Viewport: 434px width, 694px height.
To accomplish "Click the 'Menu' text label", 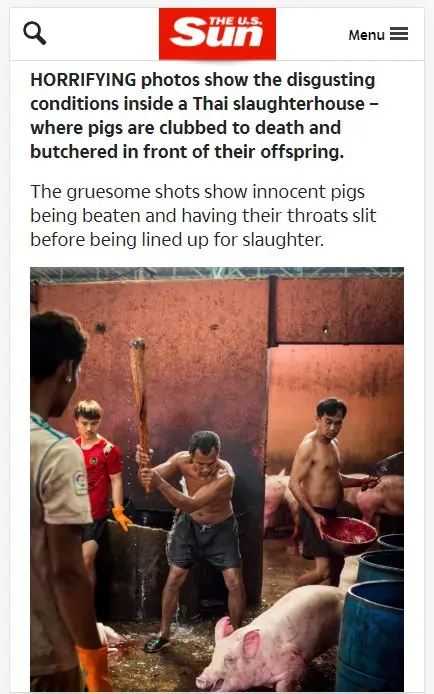I will click(366, 35).
